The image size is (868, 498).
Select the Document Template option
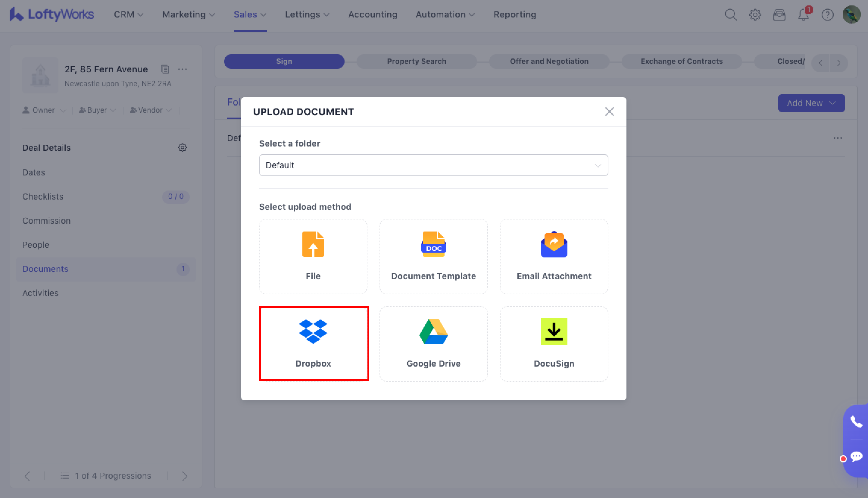point(433,256)
